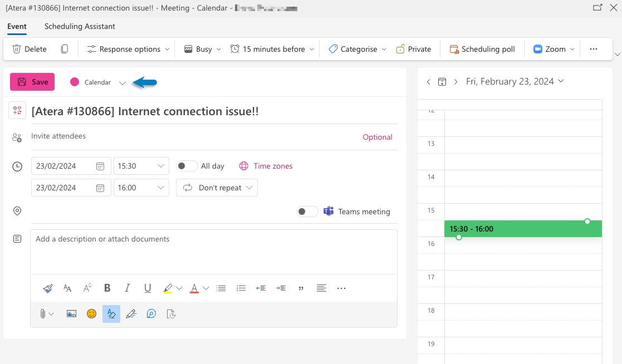Open the Fri, February 23, 2024 date picker
Viewport: 622px width, 364px height.
[x=515, y=81]
